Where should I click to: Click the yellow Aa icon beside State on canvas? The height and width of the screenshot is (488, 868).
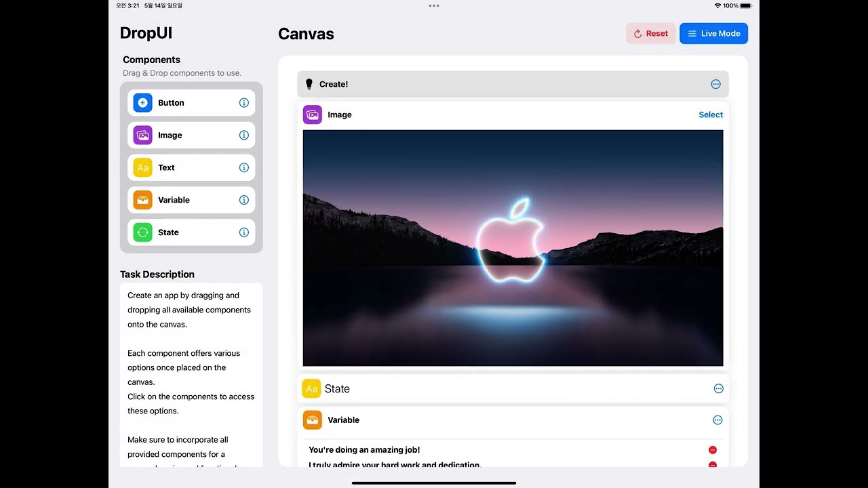(311, 388)
